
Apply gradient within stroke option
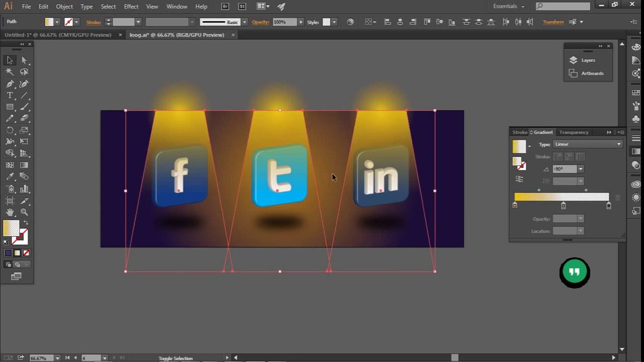coord(558,157)
